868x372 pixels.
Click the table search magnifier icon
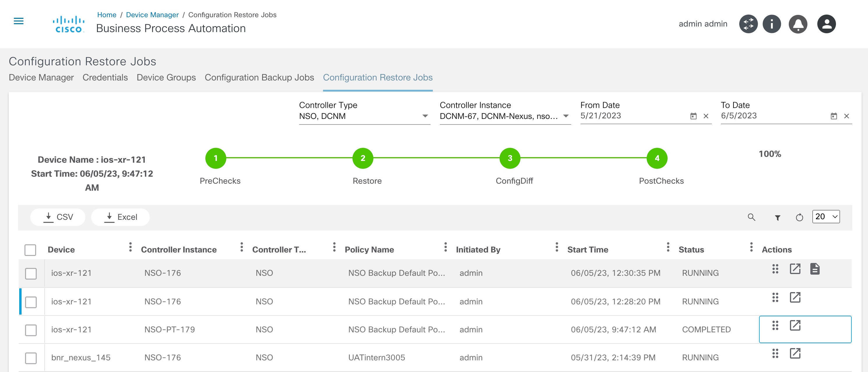tap(751, 217)
